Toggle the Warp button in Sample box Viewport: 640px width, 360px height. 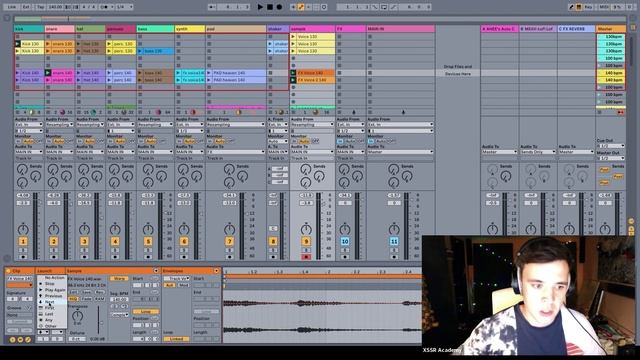(119, 278)
